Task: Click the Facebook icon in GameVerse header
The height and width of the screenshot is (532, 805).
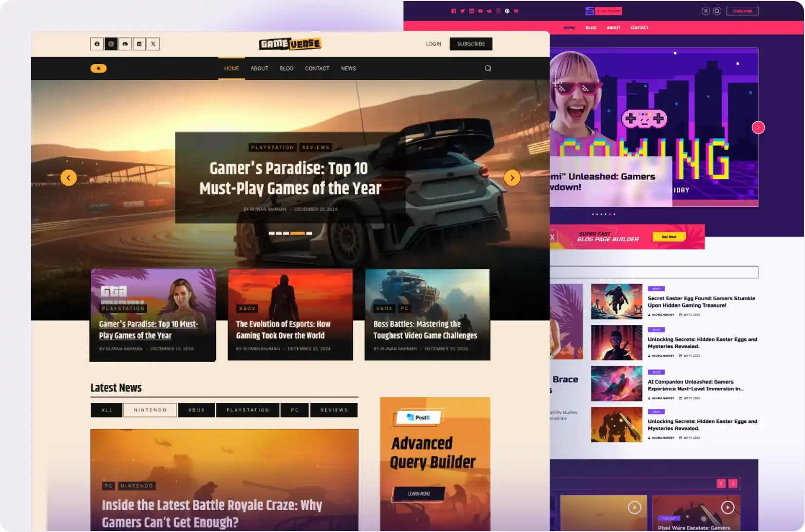Action: [x=97, y=44]
